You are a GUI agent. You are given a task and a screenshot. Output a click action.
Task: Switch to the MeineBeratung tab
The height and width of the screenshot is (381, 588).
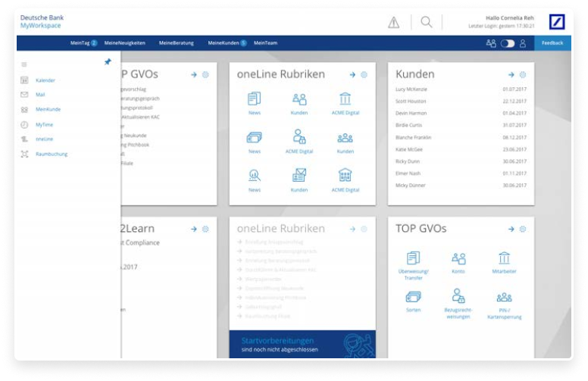pyautogui.click(x=177, y=43)
